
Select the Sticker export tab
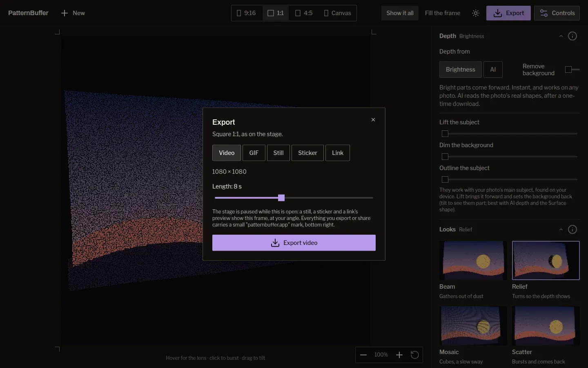pos(307,153)
